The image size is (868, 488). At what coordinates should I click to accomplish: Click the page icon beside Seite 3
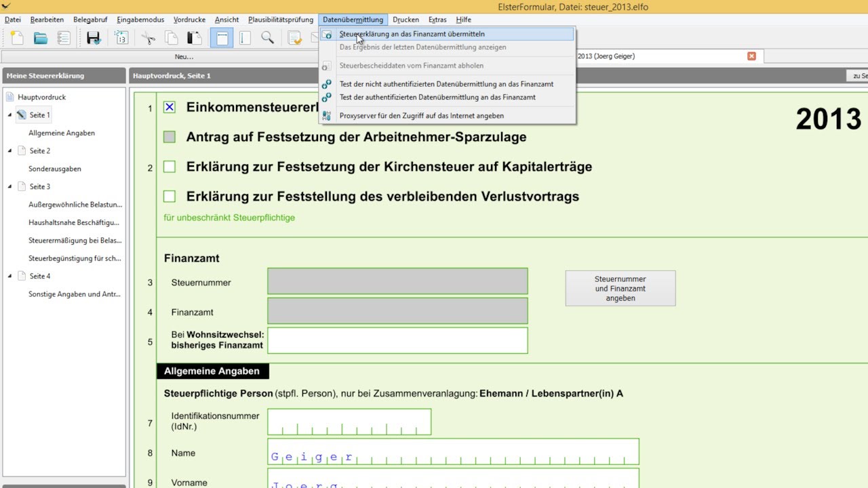coord(21,186)
